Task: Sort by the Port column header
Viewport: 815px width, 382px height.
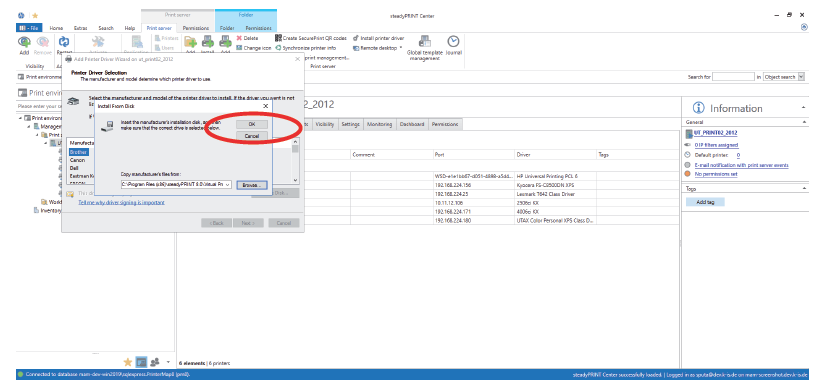Action: [x=473, y=155]
